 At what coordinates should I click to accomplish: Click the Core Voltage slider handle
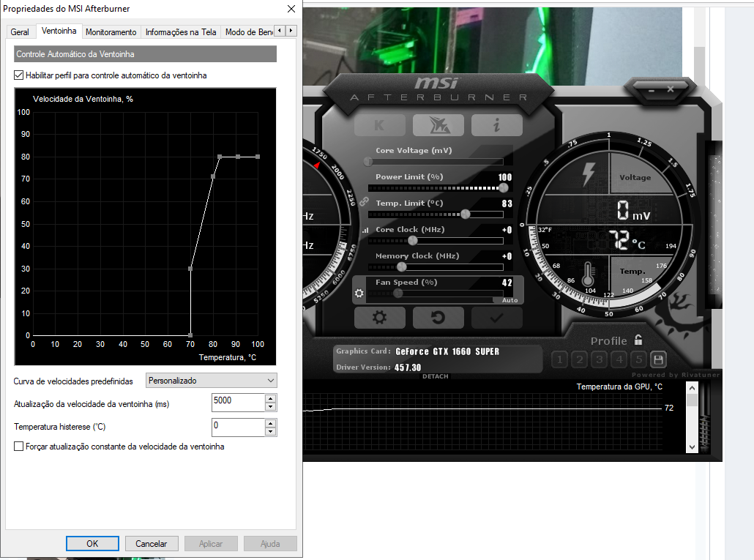click(368, 162)
